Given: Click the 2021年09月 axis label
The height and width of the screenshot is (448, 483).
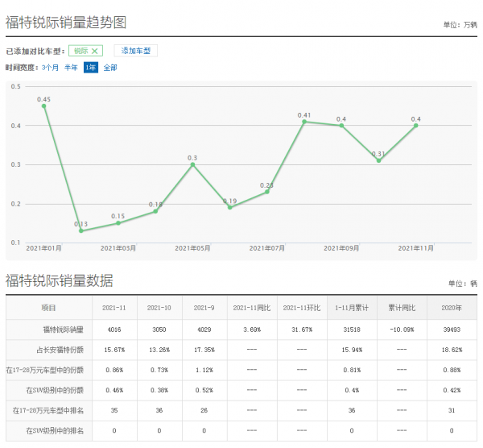Looking at the screenshot, I should coord(341,248).
